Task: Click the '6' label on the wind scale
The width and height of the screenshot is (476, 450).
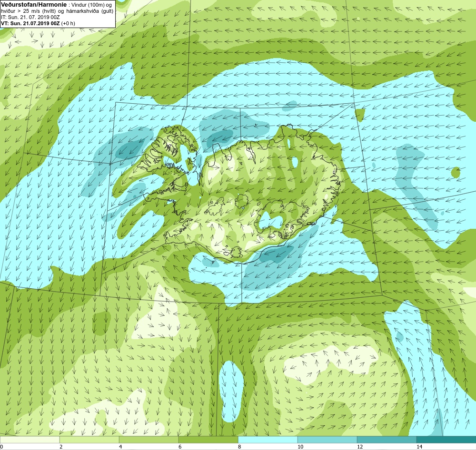Action: [180, 447]
